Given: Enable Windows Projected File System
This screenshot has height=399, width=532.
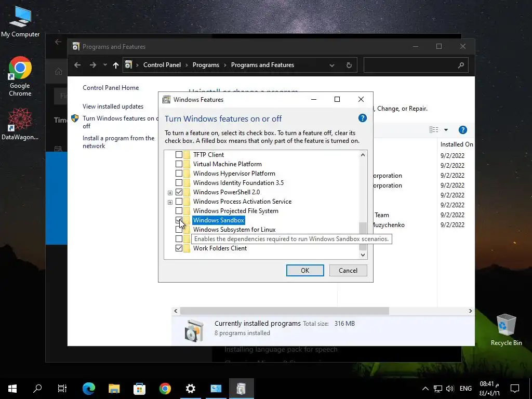Looking at the screenshot, I should click(179, 211).
